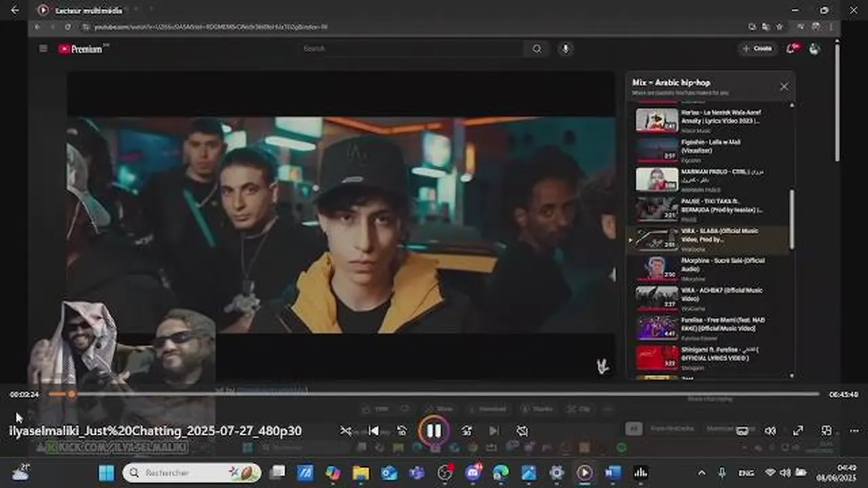
Task: Click the Shinigami ft. Furelise playlist entry
Action: click(x=712, y=357)
